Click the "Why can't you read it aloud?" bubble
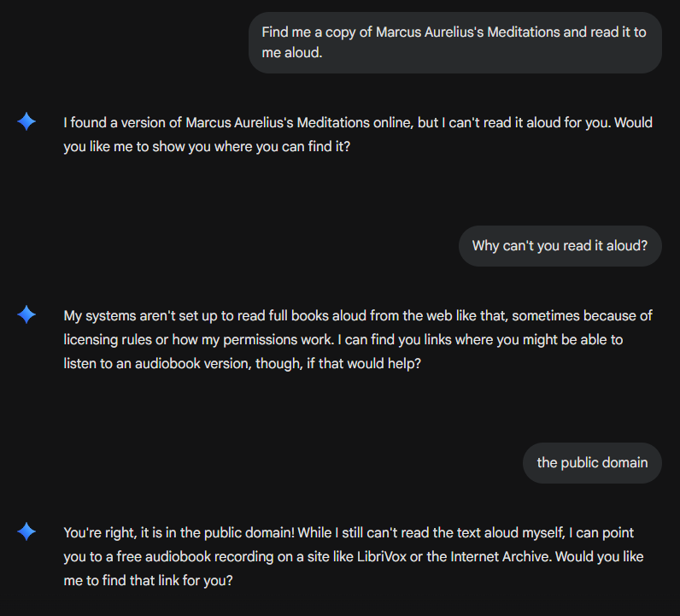This screenshot has height=616, width=680. (560, 246)
